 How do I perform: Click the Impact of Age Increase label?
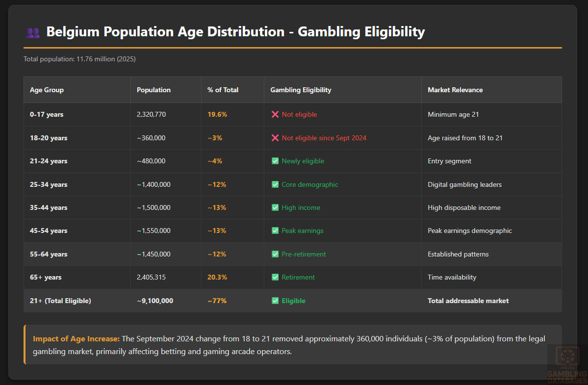tap(76, 339)
